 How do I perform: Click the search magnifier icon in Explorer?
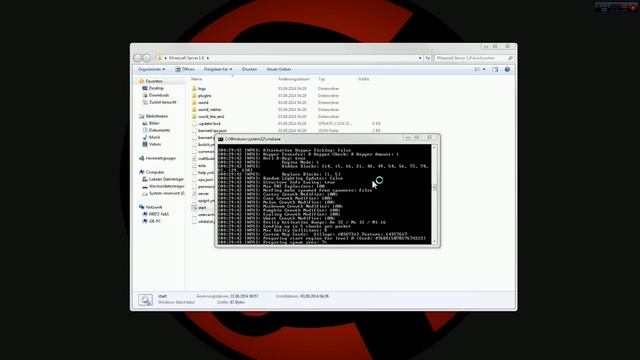(510, 58)
